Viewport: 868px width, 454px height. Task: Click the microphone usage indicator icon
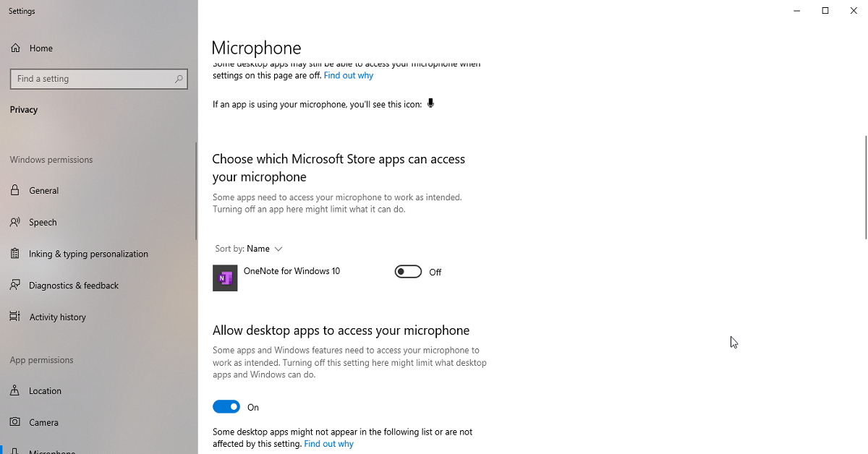click(x=430, y=103)
